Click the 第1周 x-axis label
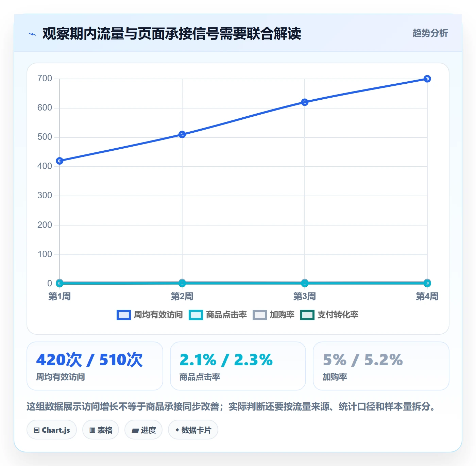Viewport: 476px width, 466px height. pos(60,296)
